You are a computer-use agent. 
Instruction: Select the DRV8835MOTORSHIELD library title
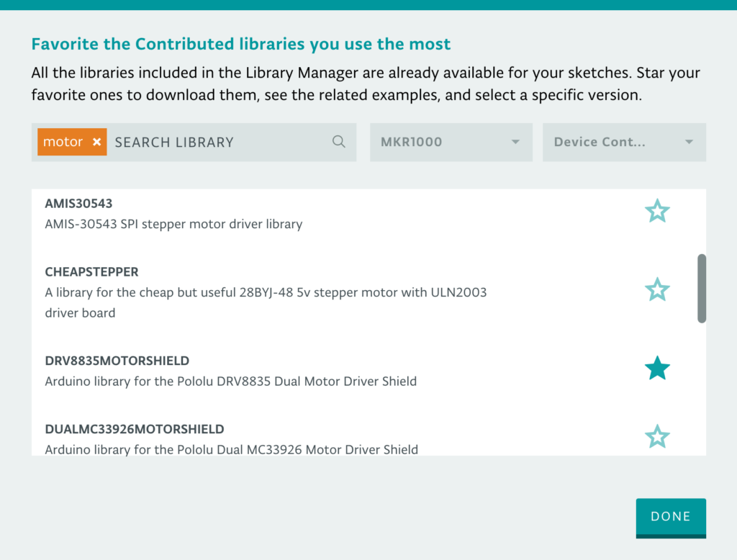coord(117,361)
